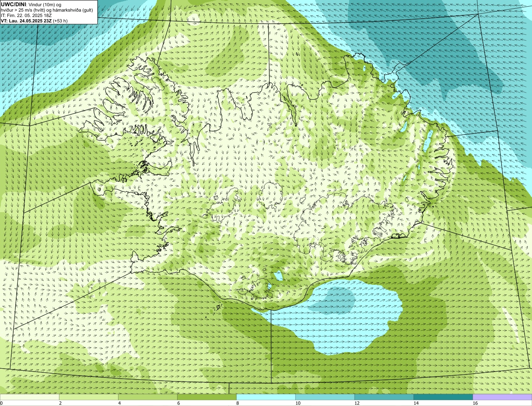The width and height of the screenshot is (532, 406).
Task: Click the '0' label on the color scale
Action: [x=1, y=403]
